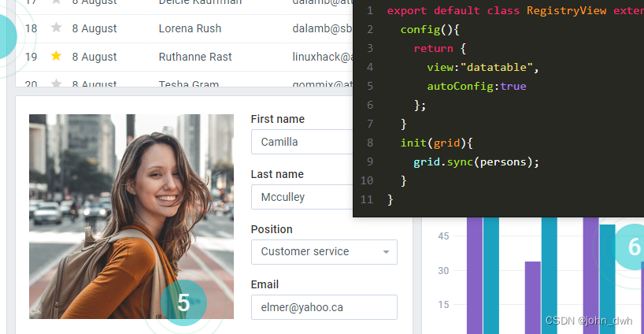
Task: Select the name cell Lorena Rush
Action: (x=190, y=28)
